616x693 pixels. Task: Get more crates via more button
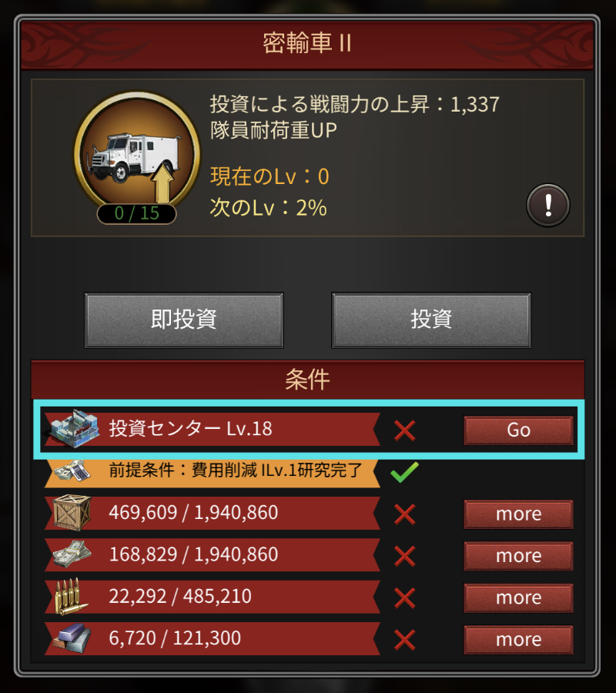pyautogui.click(x=518, y=514)
